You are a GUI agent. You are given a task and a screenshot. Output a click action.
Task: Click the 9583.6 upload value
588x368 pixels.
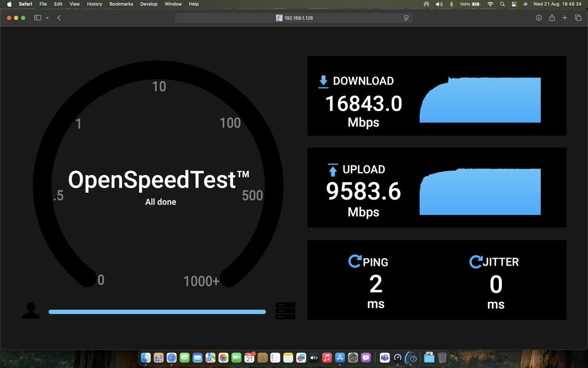[x=363, y=191]
